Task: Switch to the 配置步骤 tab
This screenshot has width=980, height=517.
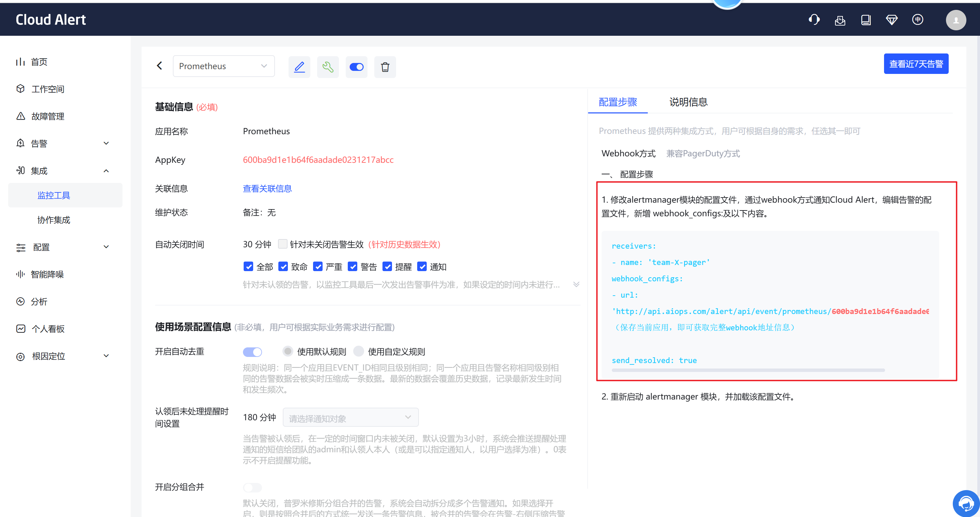Action: (x=618, y=102)
